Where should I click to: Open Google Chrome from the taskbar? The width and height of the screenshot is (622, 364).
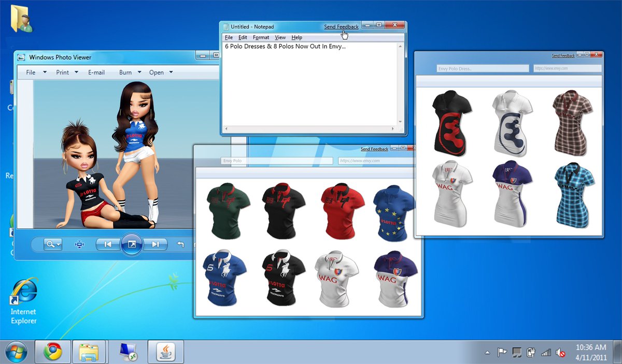click(52, 352)
